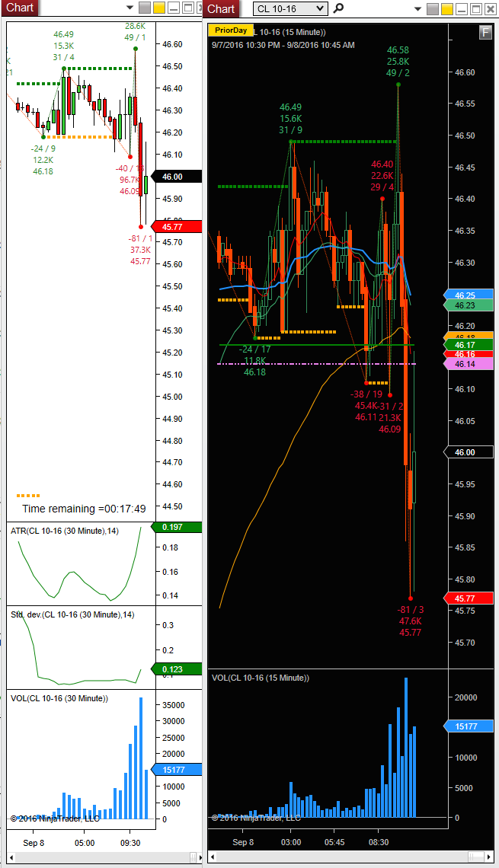
Task: Click the tallest volume bar on right chart
Action: click(x=406, y=748)
